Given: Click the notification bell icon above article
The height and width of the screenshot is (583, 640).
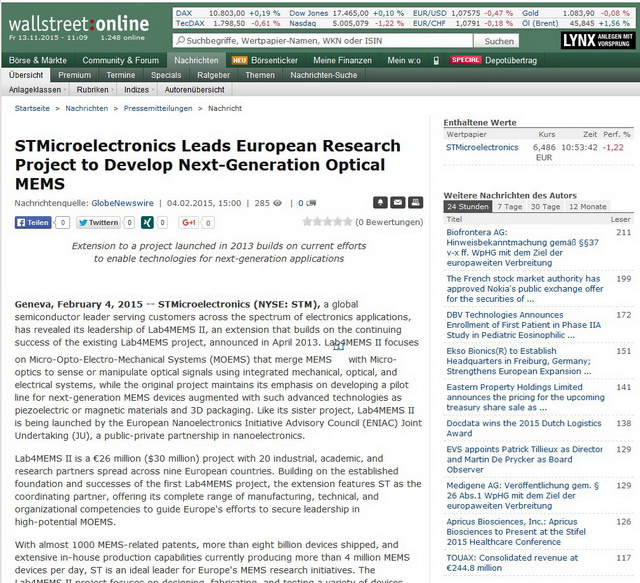Looking at the screenshot, I should tap(380, 202).
